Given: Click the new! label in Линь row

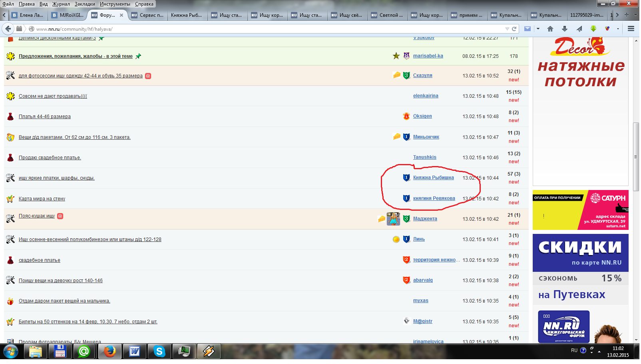Looking at the screenshot, I should point(514,243).
